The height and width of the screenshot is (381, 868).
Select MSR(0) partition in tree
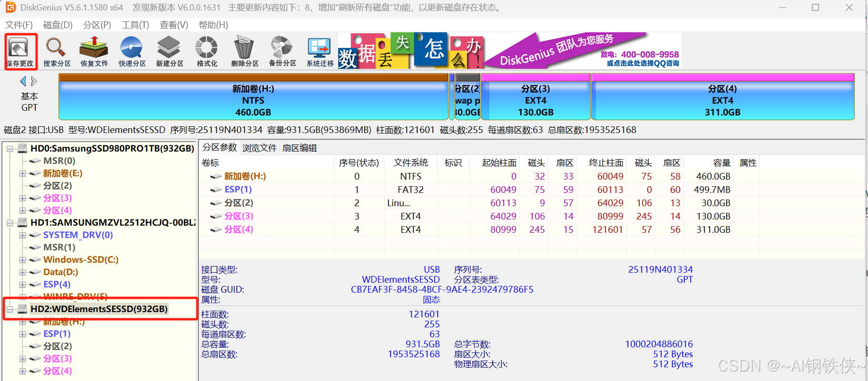click(59, 161)
